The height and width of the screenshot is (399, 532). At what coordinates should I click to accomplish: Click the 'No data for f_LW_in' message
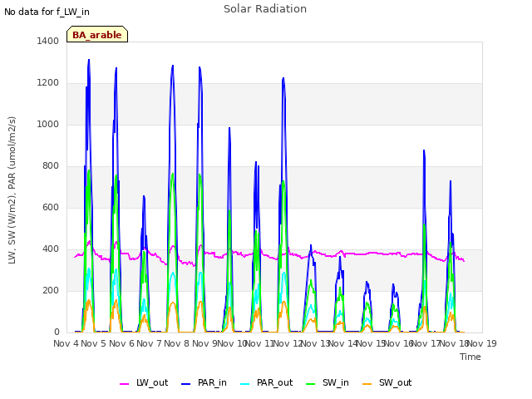47,12
